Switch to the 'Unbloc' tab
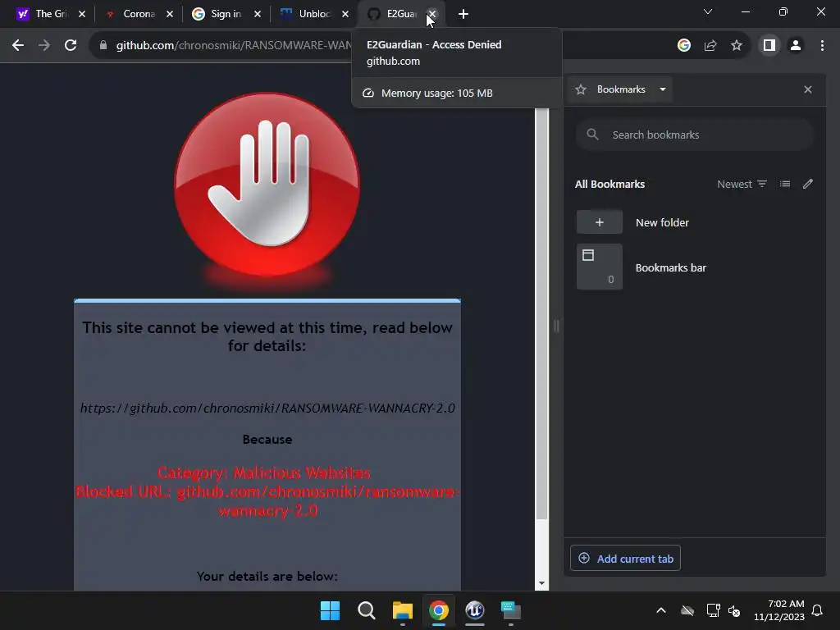This screenshot has height=630, width=840. 307,14
